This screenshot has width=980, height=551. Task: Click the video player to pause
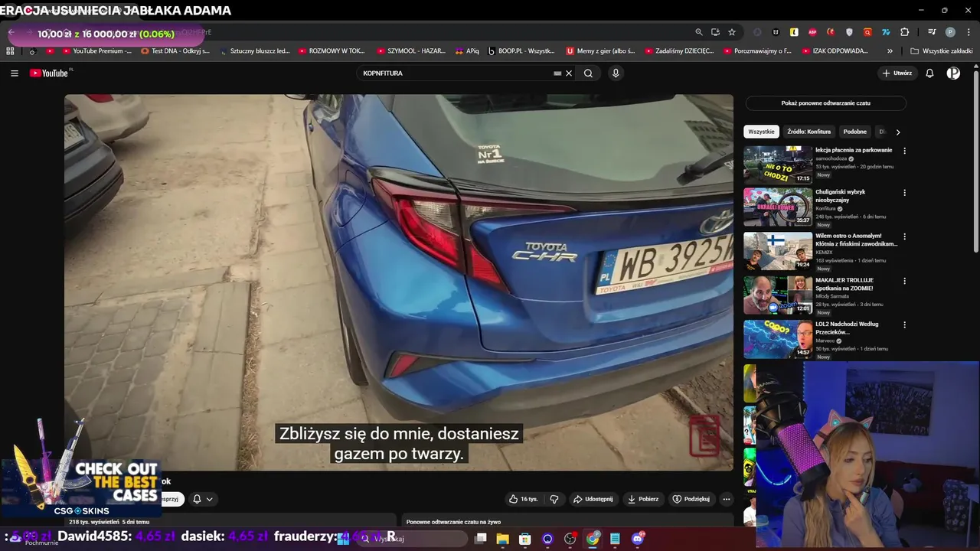point(399,282)
